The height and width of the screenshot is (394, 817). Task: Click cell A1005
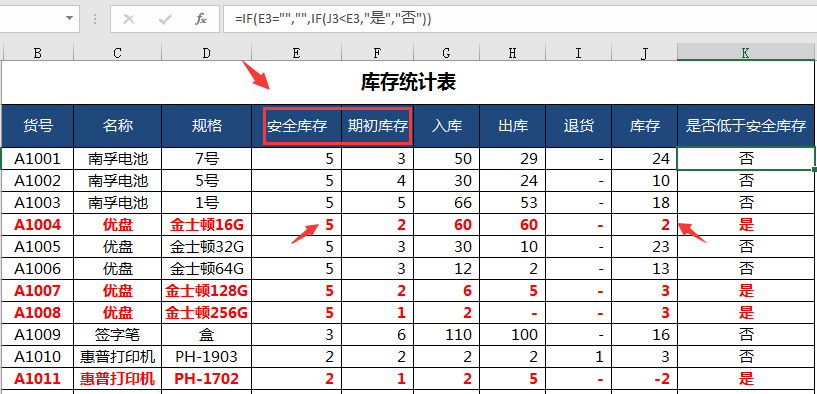click(x=38, y=246)
